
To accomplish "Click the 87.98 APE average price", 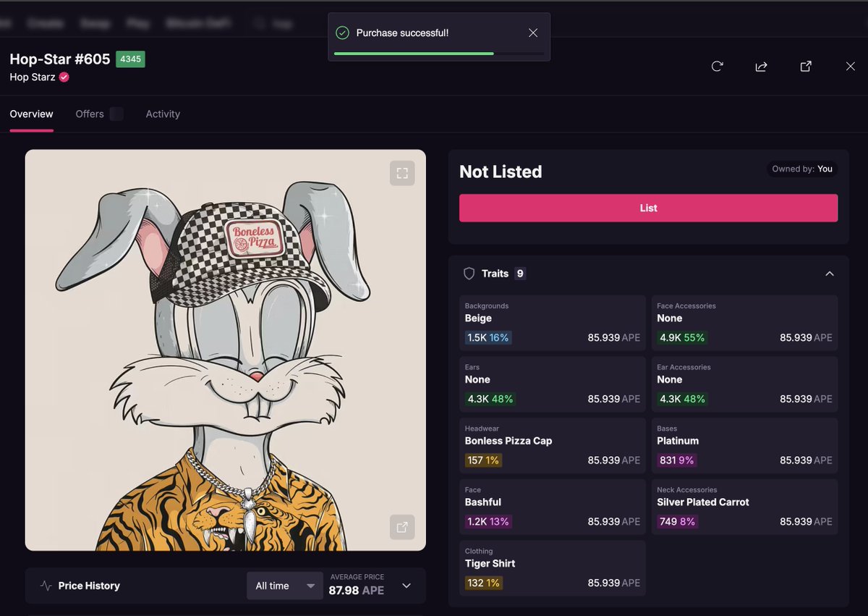I will click(x=357, y=590).
